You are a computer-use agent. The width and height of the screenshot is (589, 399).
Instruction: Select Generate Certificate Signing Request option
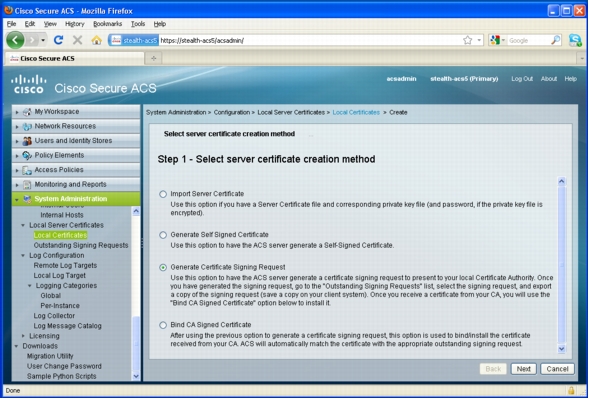pyautogui.click(x=163, y=268)
